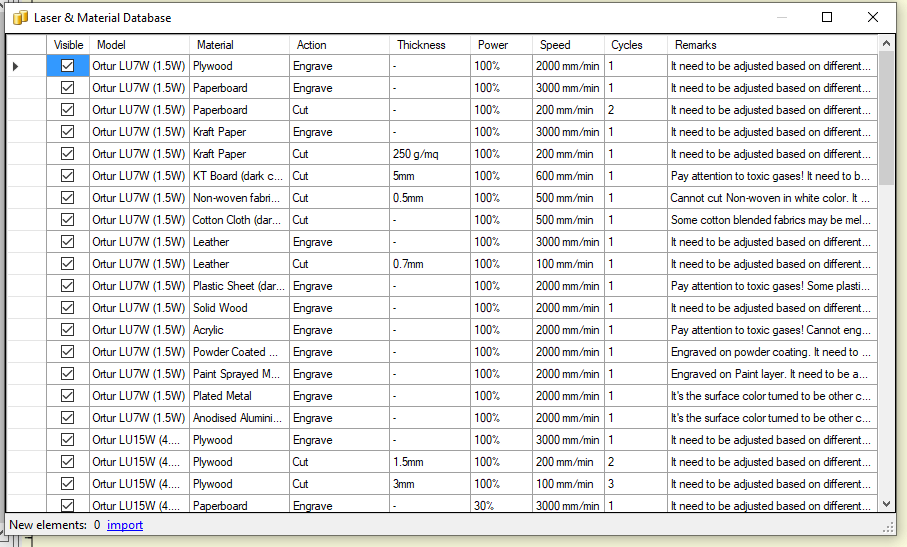Uncheck Visible for Plywood Engrave 2000 mm/min row
This screenshot has height=547, width=907.
click(68, 66)
